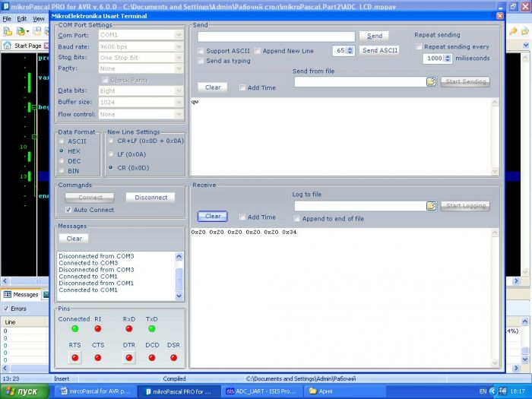Image resolution: width=532 pixels, height=399 pixels.
Task: Switch to the Start Page tab
Action: pyautogui.click(x=26, y=46)
